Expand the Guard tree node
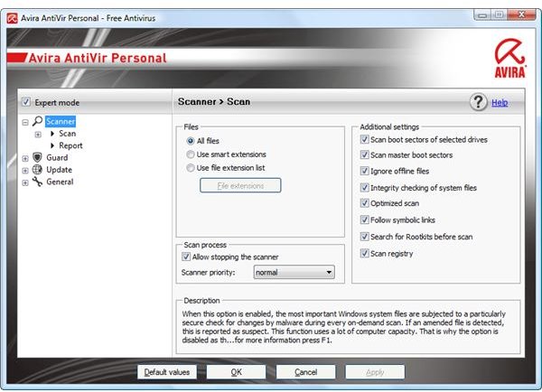Viewport: 542px width, 392px height. point(25,159)
